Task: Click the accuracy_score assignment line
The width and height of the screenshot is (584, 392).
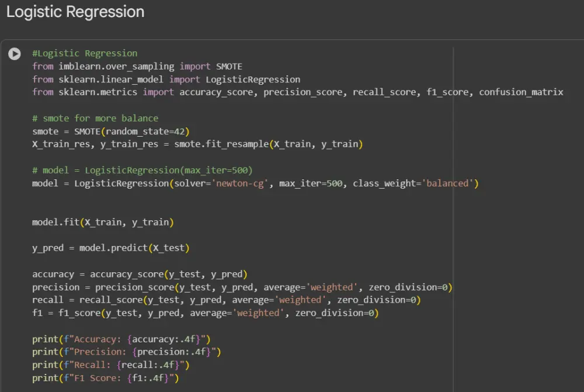Action: (x=140, y=274)
